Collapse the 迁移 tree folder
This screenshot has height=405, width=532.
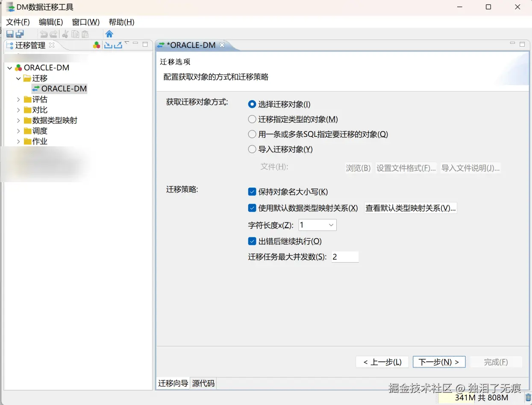pyautogui.click(x=18, y=78)
